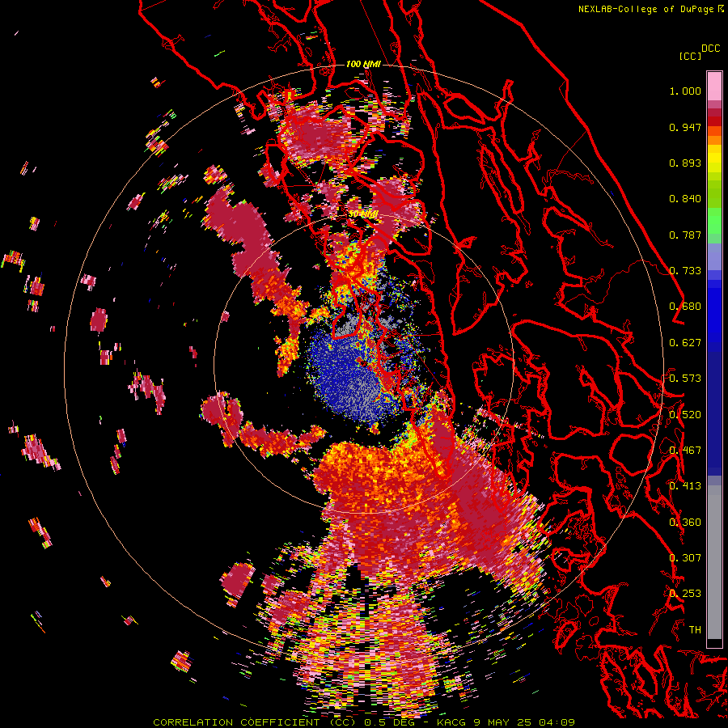Select the 0.573 legend value
728x728 pixels.
pyautogui.click(x=685, y=379)
